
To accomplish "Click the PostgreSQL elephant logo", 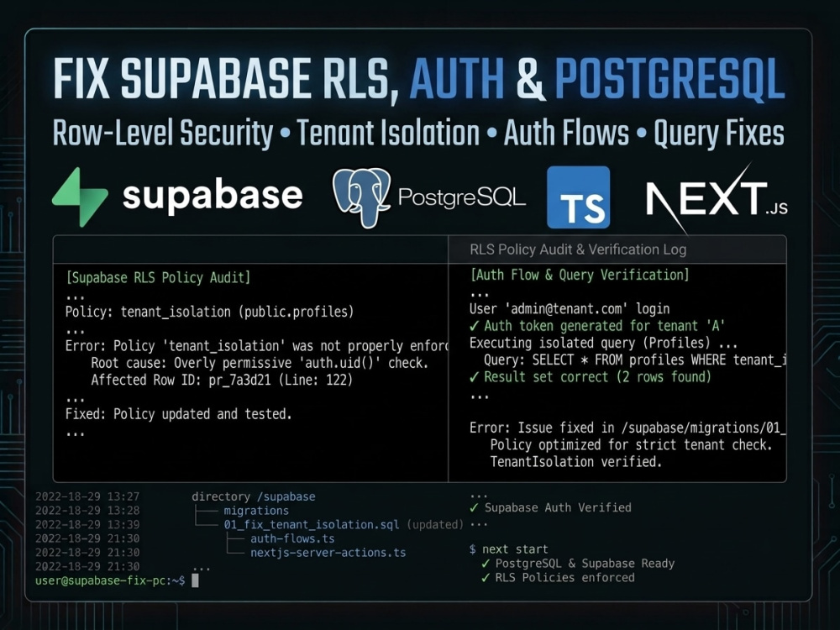I will pyautogui.click(x=361, y=197).
